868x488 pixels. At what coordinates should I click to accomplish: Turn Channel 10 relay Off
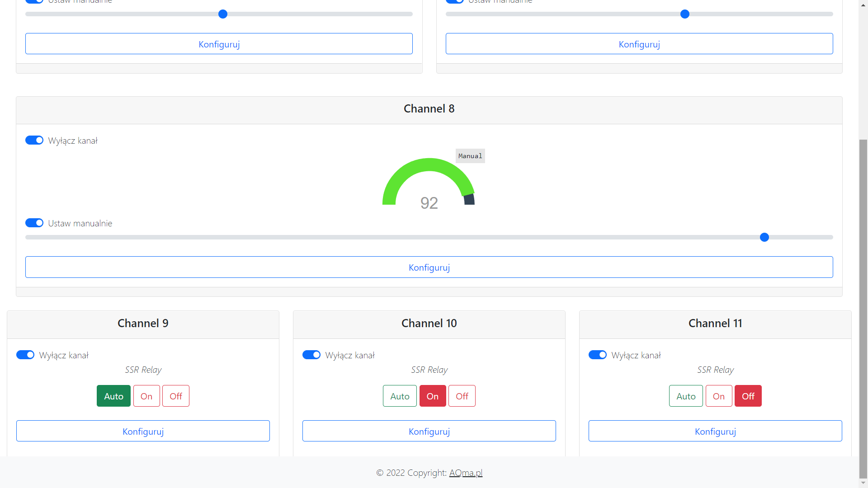point(462,396)
